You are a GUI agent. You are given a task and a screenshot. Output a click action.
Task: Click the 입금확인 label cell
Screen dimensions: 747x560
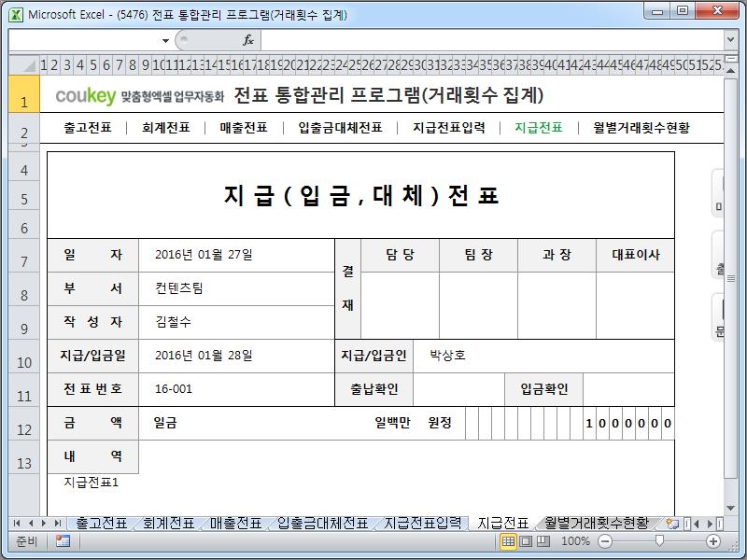[544, 389]
